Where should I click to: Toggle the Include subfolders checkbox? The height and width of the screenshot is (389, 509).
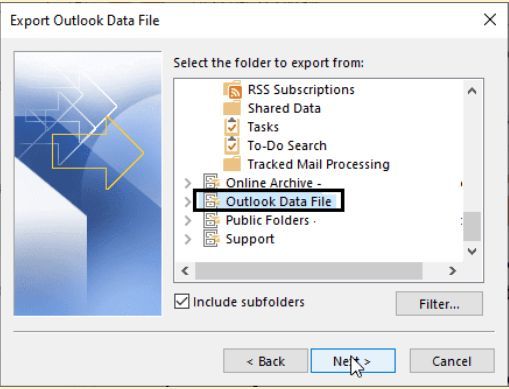(182, 301)
